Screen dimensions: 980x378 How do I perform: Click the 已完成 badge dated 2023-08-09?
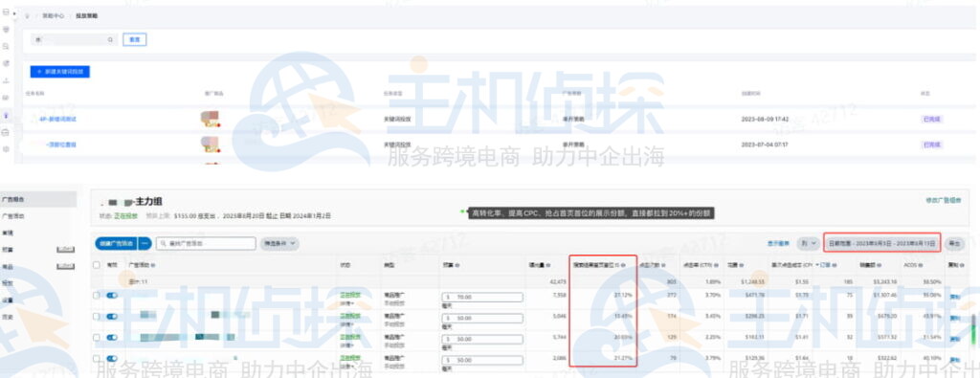pyautogui.click(x=932, y=119)
